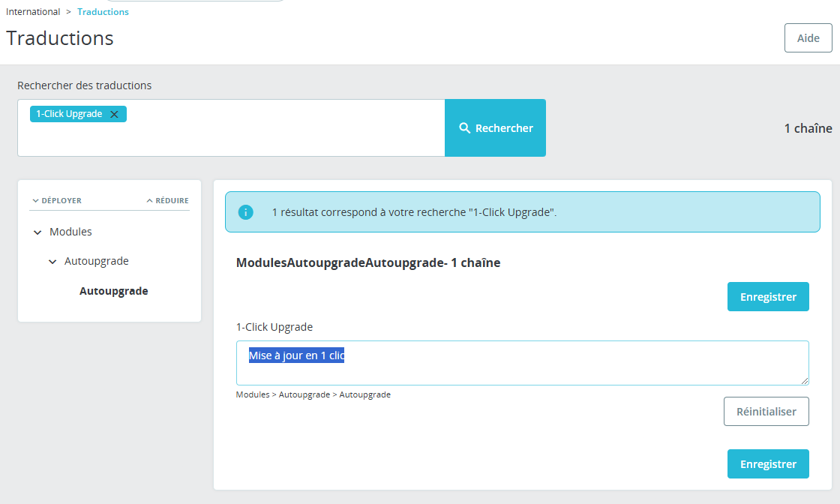Click the info icon in result alert
The height and width of the screenshot is (504, 840).
click(245, 212)
